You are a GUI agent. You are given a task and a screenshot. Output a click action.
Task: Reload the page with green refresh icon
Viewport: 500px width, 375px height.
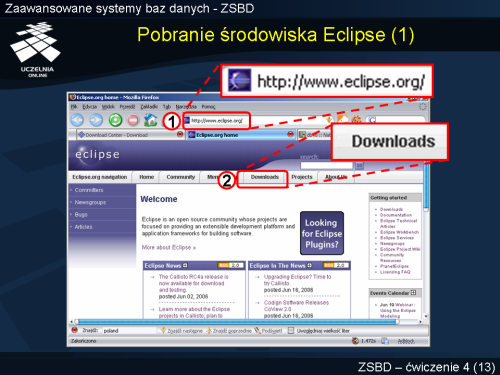[116, 120]
